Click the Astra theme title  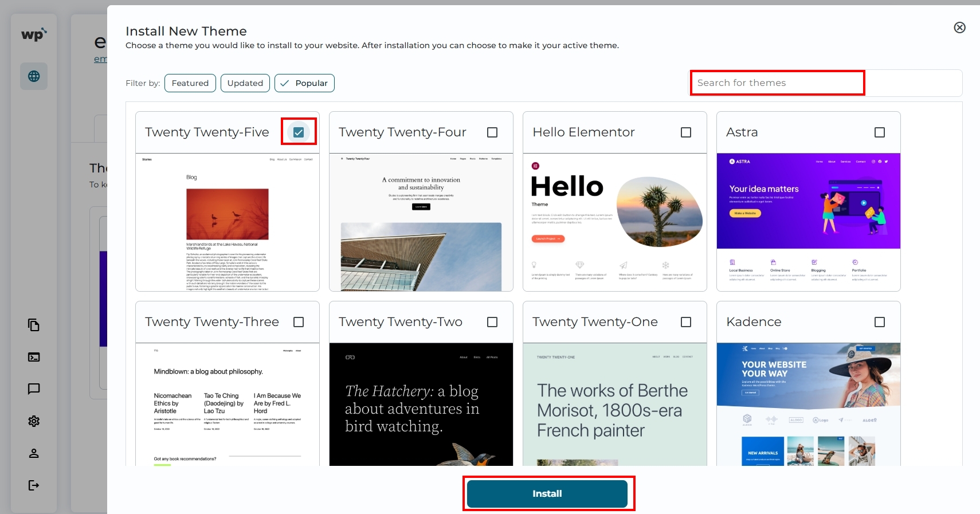[742, 132]
